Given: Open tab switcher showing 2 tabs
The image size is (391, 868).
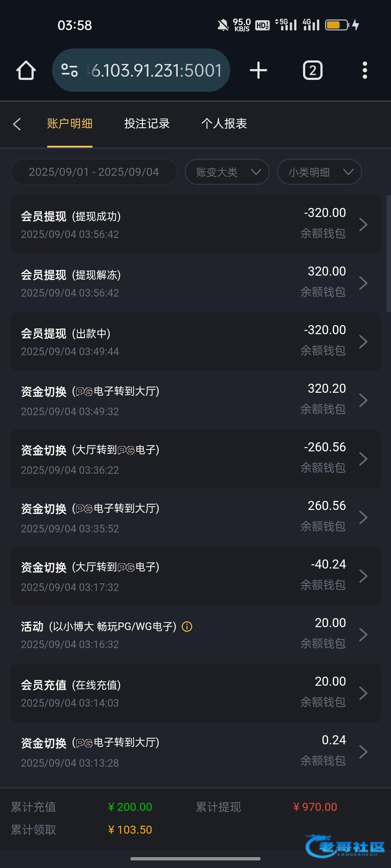Looking at the screenshot, I should point(312,70).
